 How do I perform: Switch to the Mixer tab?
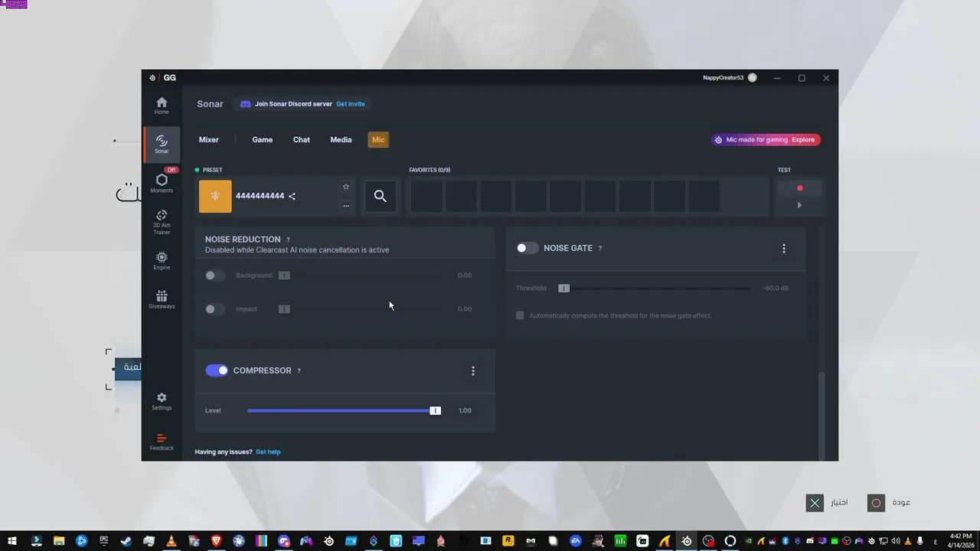[209, 140]
